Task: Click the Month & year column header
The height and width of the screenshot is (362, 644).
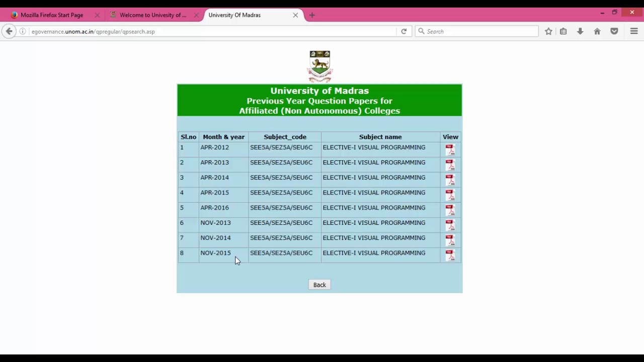Action: click(223, 137)
